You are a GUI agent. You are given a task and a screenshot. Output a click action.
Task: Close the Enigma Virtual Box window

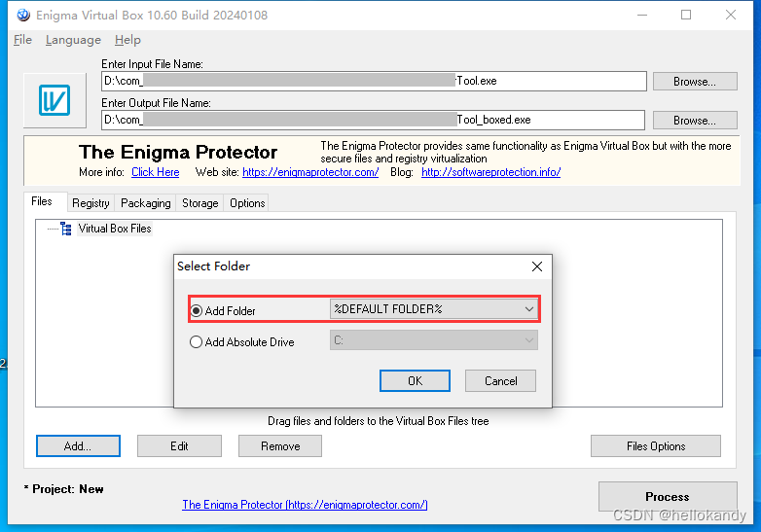[x=731, y=15]
